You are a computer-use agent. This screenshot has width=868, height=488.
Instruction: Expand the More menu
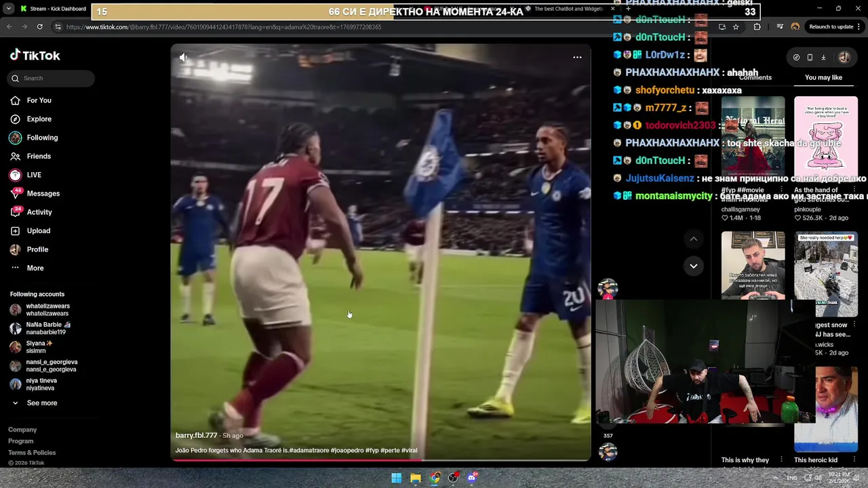35,268
